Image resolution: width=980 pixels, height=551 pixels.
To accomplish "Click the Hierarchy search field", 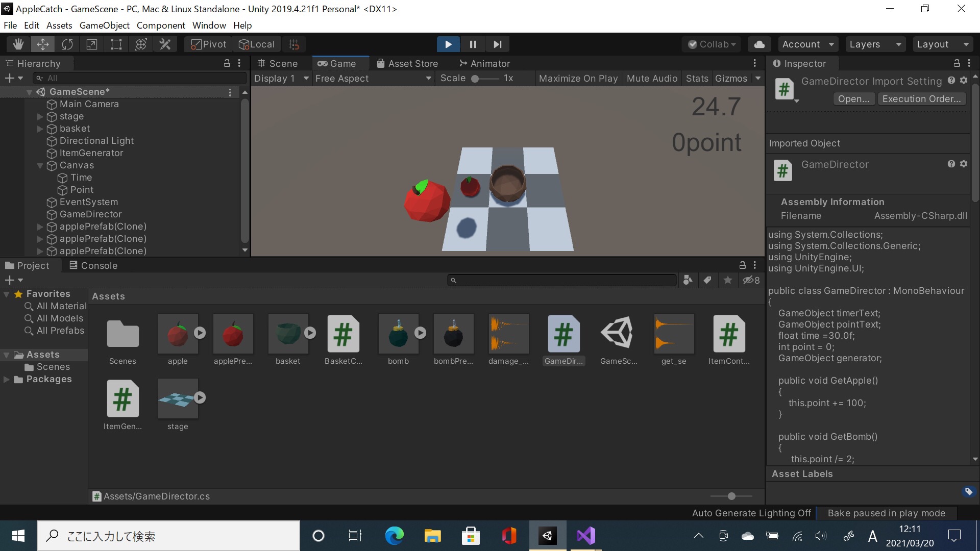I will point(140,78).
